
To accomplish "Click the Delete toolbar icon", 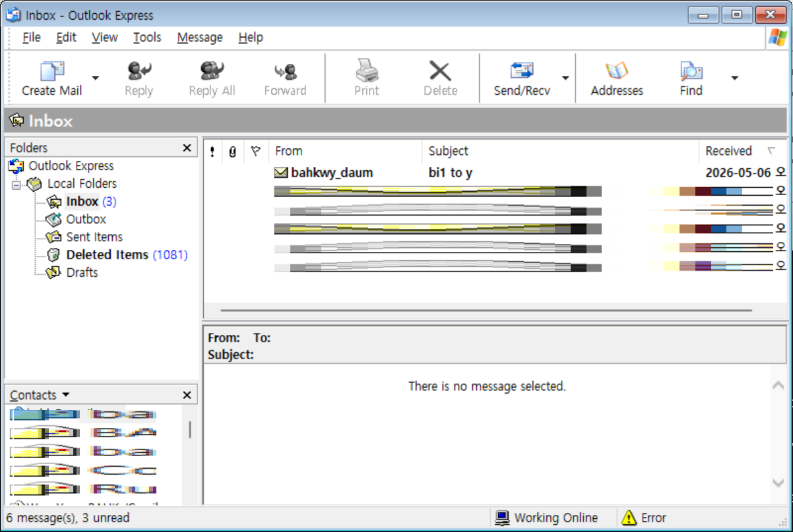I will 440,71.
